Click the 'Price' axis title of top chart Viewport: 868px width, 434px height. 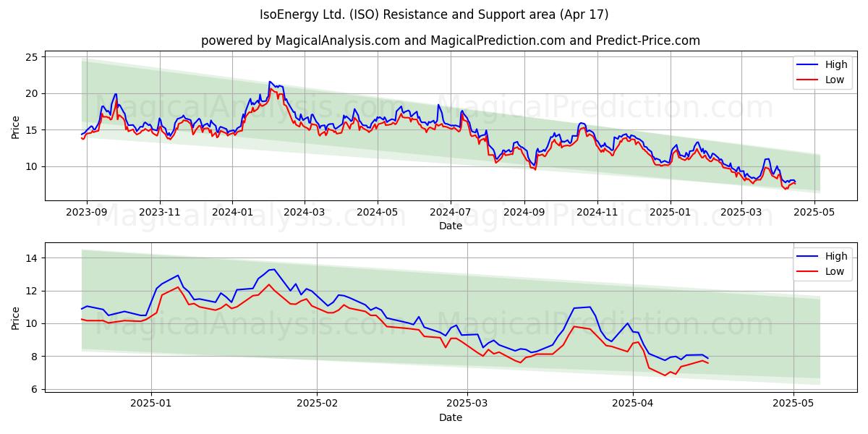tap(16, 126)
